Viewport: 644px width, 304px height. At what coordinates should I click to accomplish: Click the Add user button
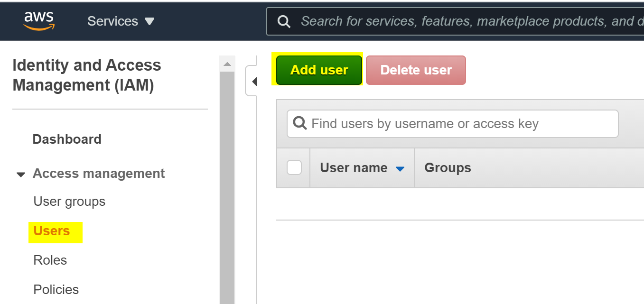[319, 70]
